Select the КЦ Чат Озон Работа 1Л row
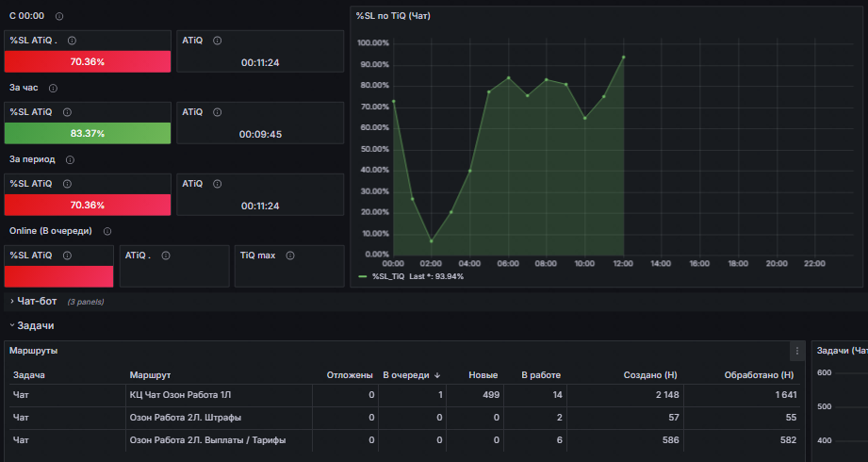 (x=404, y=395)
